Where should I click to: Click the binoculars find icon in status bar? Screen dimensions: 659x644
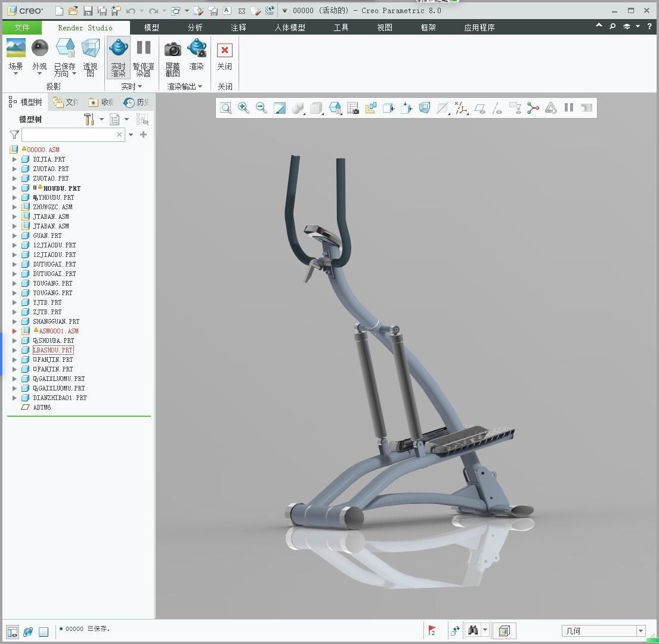click(x=473, y=630)
